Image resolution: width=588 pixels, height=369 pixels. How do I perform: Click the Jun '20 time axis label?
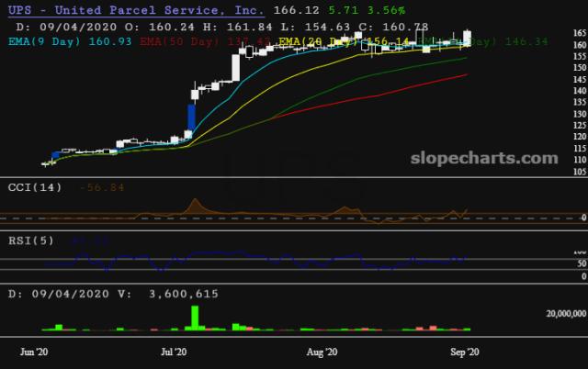[x=34, y=352]
